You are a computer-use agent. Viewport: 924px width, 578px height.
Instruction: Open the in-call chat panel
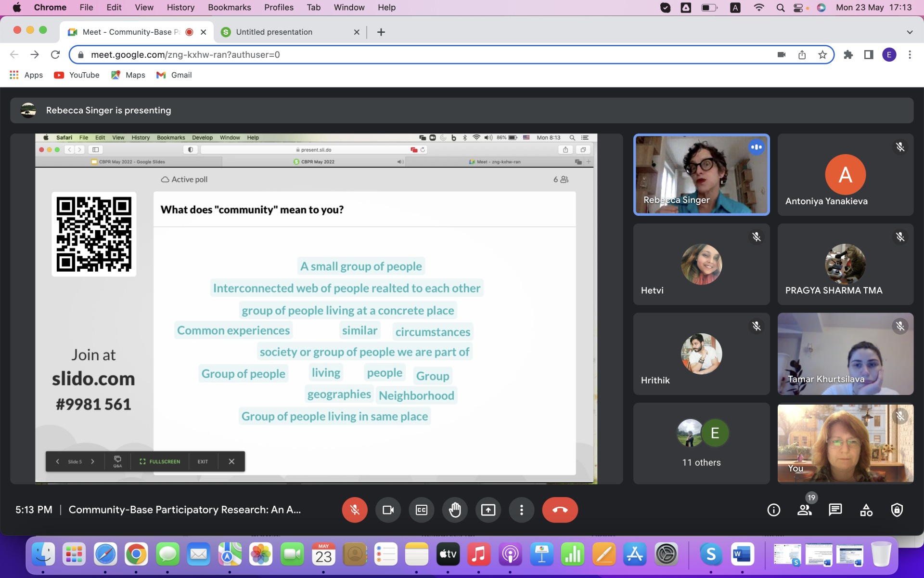click(835, 510)
